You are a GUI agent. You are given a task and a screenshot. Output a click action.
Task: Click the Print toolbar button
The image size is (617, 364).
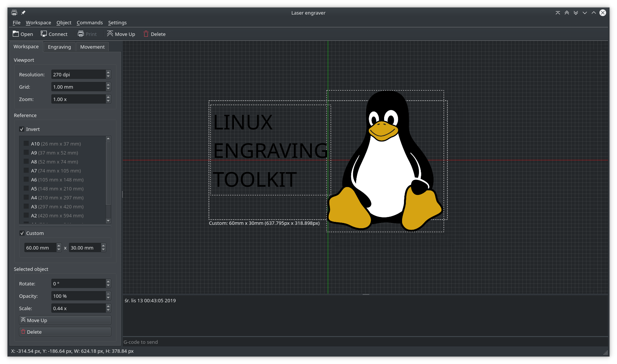[87, 34]
